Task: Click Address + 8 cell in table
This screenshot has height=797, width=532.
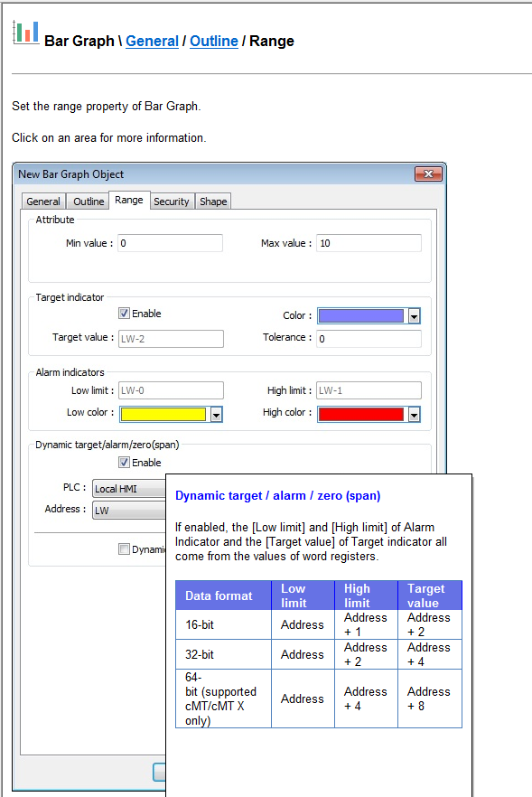Action: click(x=429, y=699)
